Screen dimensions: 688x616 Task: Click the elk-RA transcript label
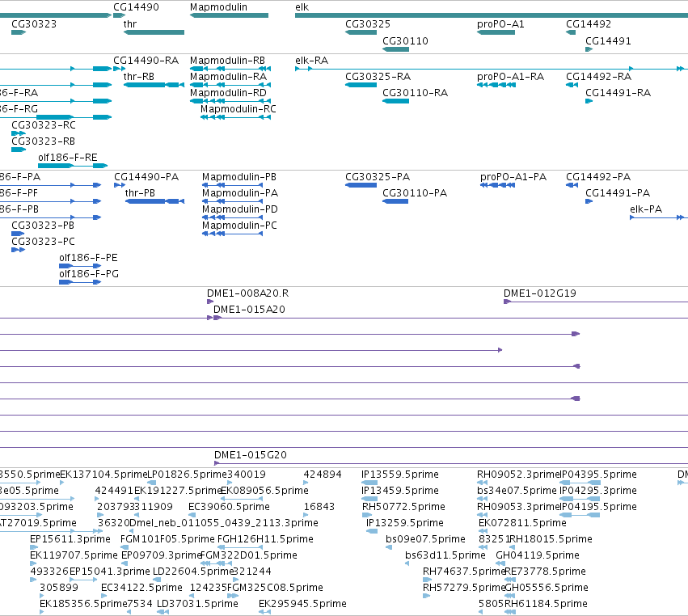(311, 60)
